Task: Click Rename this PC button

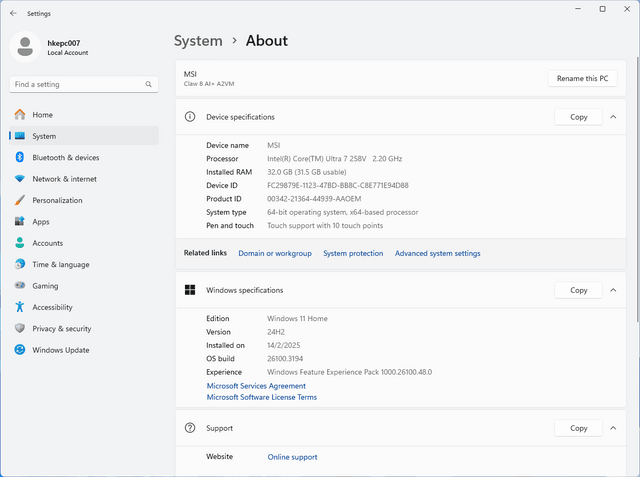Action: pyautogui.click(x=582, y=78)
